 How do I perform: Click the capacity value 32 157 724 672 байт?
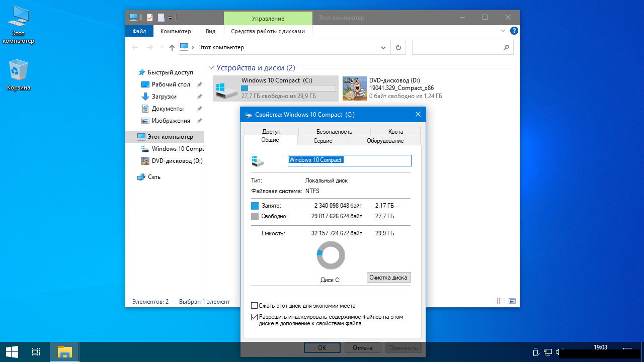[337, 233]
